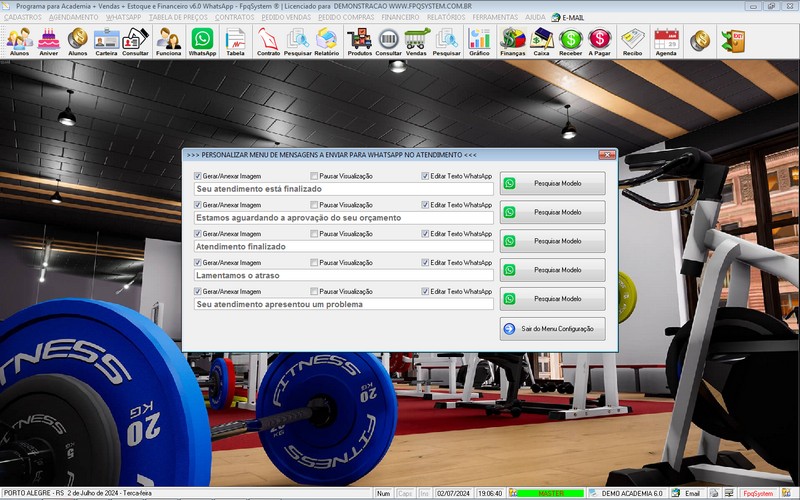
Task: Open the Funciona employees icon
Action: pyautogui.click(x=168, y=41)
